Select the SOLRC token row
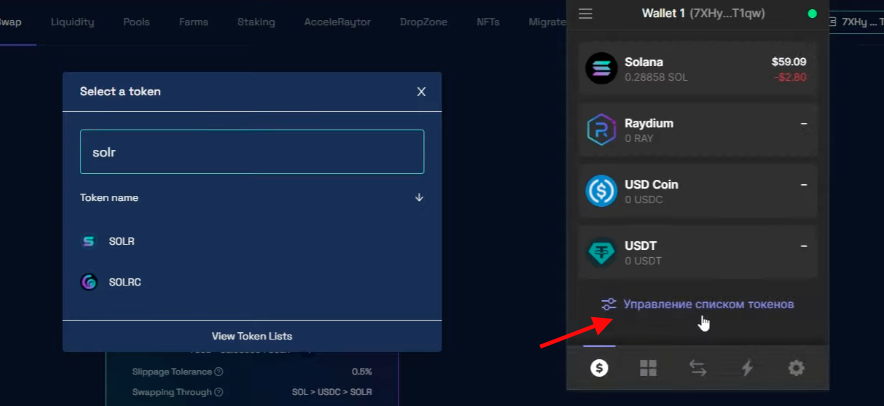The image size is (884, 406). (x=252, y=282)
